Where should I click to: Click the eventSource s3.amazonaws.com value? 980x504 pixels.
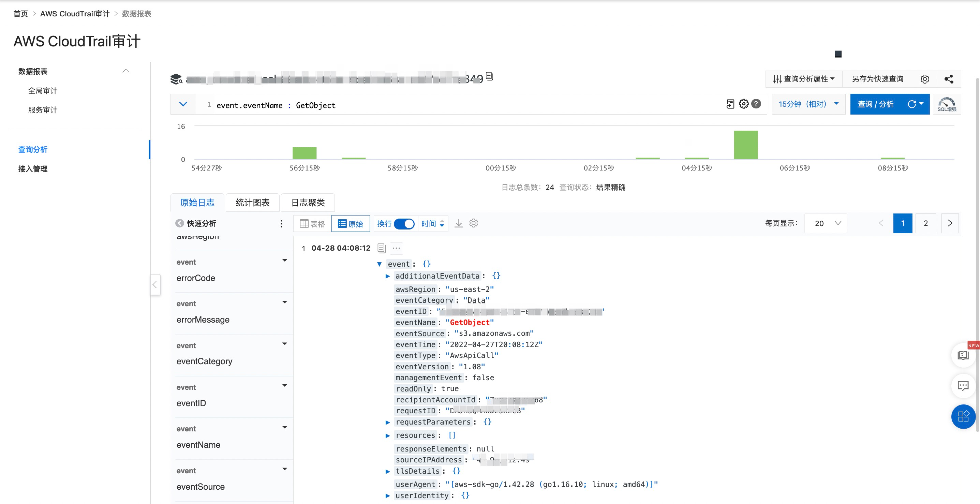click(x=494, y=333)
